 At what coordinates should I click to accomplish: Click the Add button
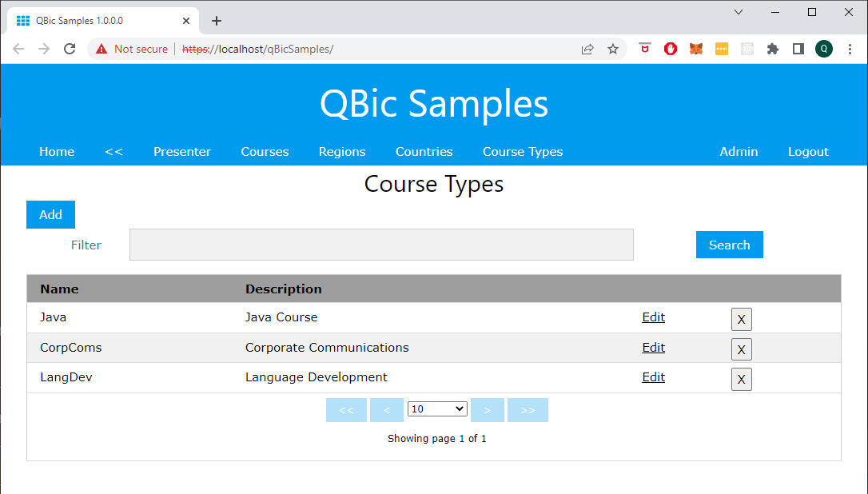pos(50,214)
